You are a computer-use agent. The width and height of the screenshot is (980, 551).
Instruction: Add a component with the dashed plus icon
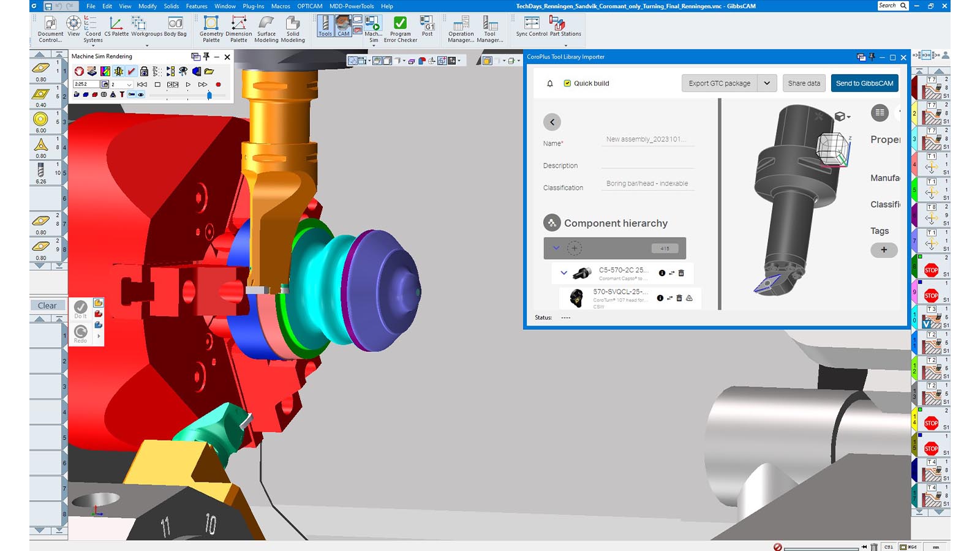[574, 248]
